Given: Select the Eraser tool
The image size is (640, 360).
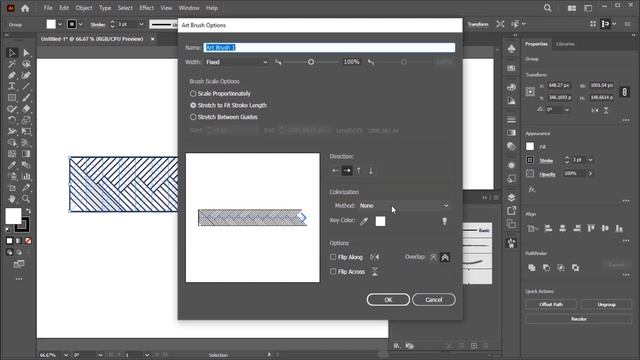Looking at the screenshot, I should (x=26, y=109).
